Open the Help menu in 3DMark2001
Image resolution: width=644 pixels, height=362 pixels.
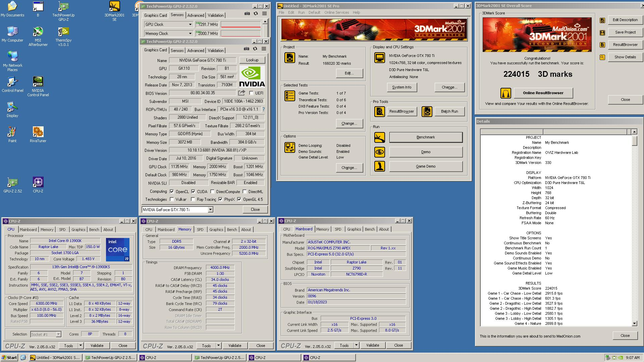[356, 12]
